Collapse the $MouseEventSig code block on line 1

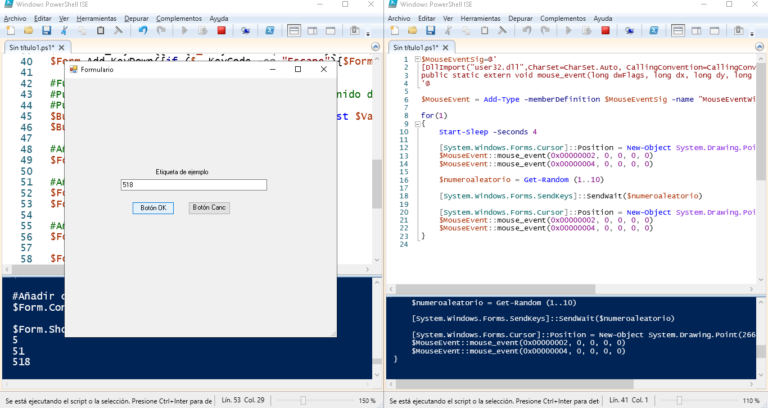tap(416, 60)
